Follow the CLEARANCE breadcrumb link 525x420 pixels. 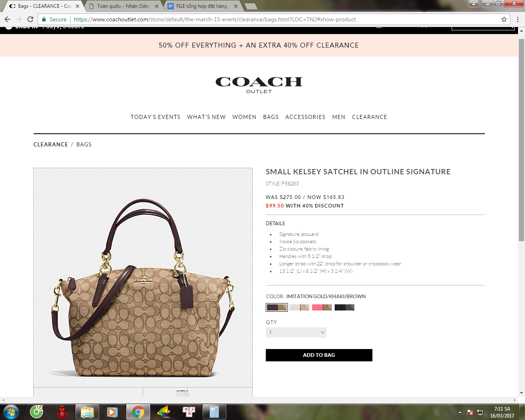[x=51, y=144]
